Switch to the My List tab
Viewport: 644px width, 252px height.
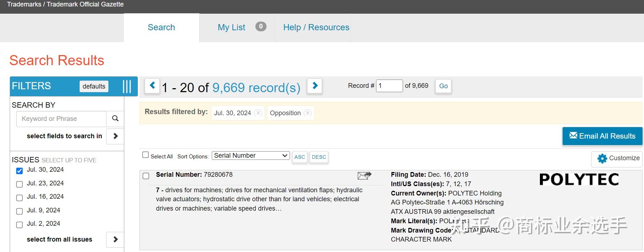click(x=232, y=27)
